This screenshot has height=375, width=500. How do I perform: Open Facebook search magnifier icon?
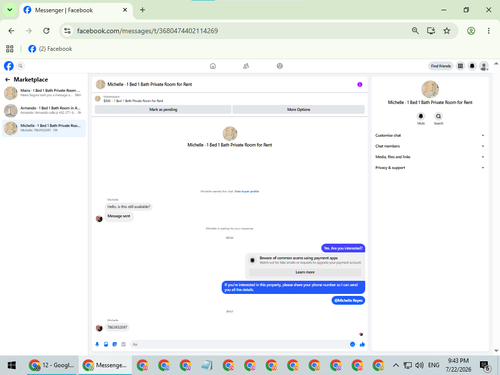tap(20, 66)
